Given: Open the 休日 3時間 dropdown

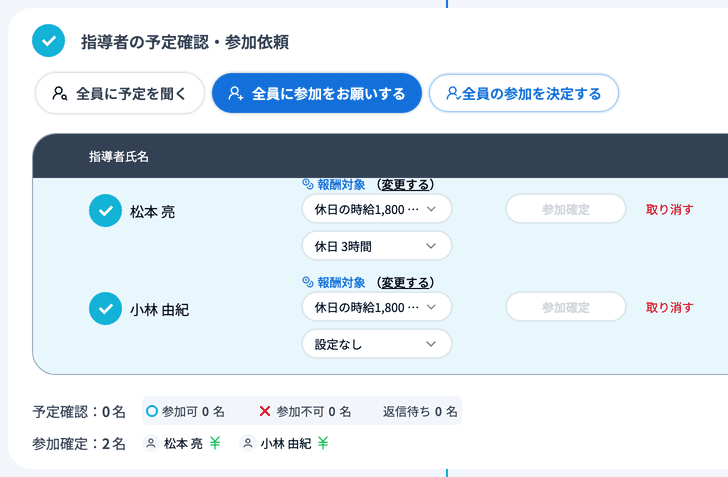Looking at the screenshot, I should (377, 246).
